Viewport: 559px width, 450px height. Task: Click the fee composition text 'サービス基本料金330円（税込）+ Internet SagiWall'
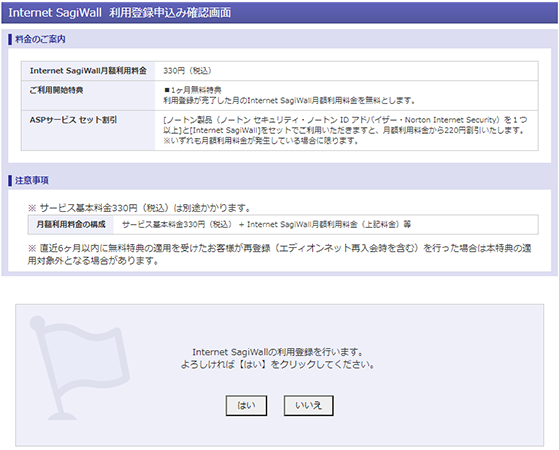tap(266, 224)
